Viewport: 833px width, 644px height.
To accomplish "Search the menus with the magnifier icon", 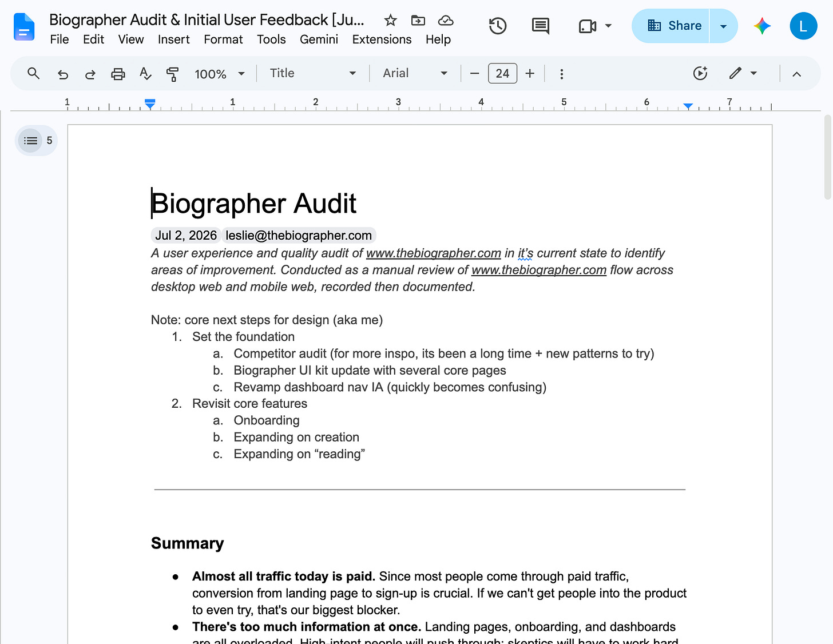I will click(x=34, y=73).
